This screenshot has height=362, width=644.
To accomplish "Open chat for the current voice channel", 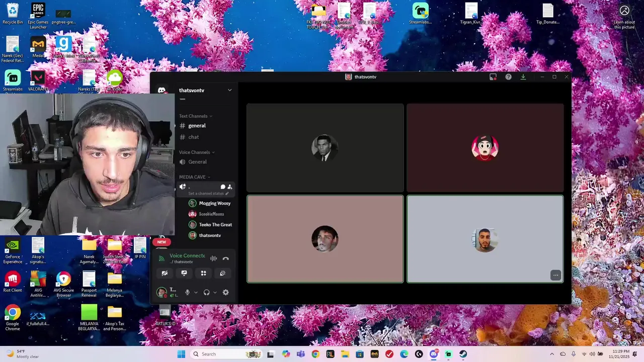I will point(223,187).
